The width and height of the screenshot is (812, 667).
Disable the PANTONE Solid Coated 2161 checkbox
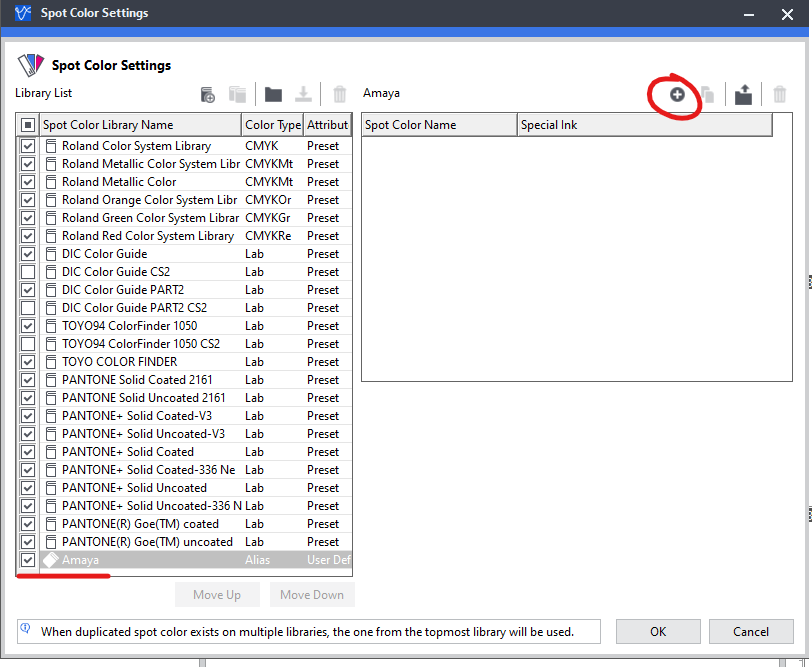point(28,380)
